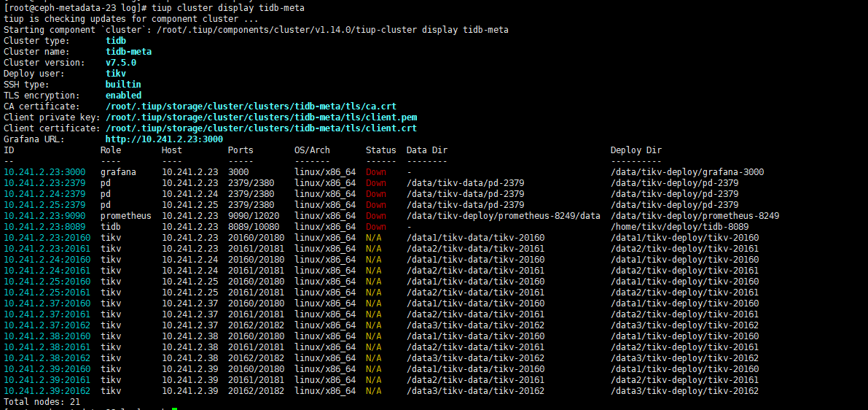
Task: Click the ID 10.241.2.23:3000 grafana entry
Action: [44, 172]
